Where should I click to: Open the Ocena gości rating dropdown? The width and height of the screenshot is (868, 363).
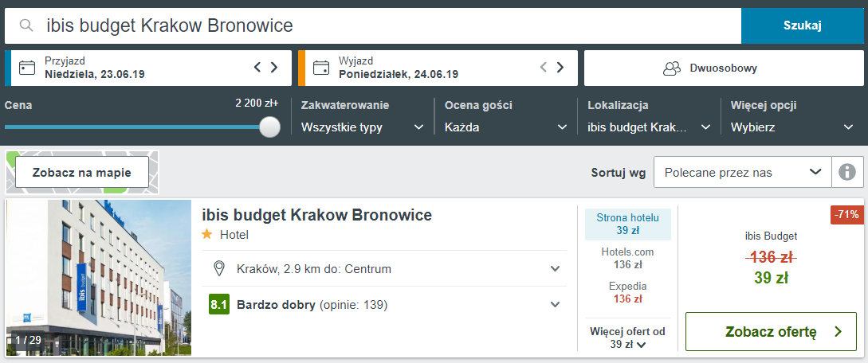click(506, 127)
